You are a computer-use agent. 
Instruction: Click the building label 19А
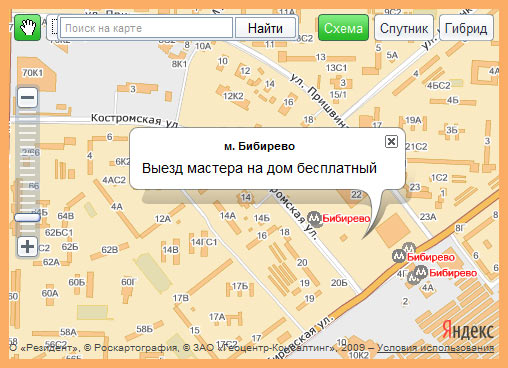413,120
